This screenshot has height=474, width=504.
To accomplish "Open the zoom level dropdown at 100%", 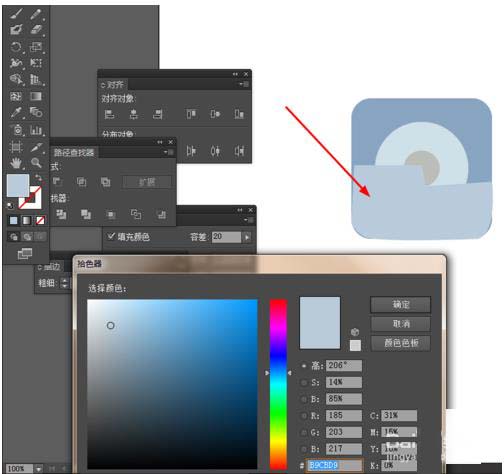I will [39, 469].
